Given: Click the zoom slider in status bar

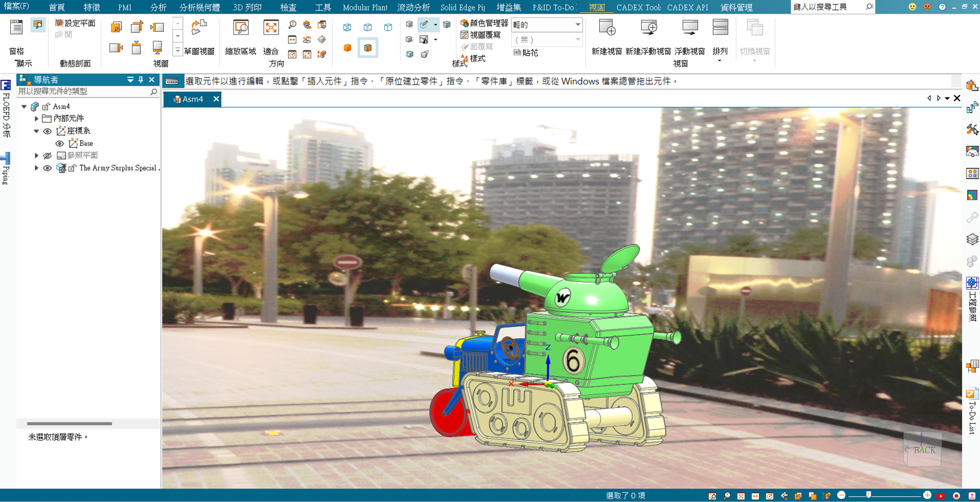Looking at the screenshot, I should 868,495.
